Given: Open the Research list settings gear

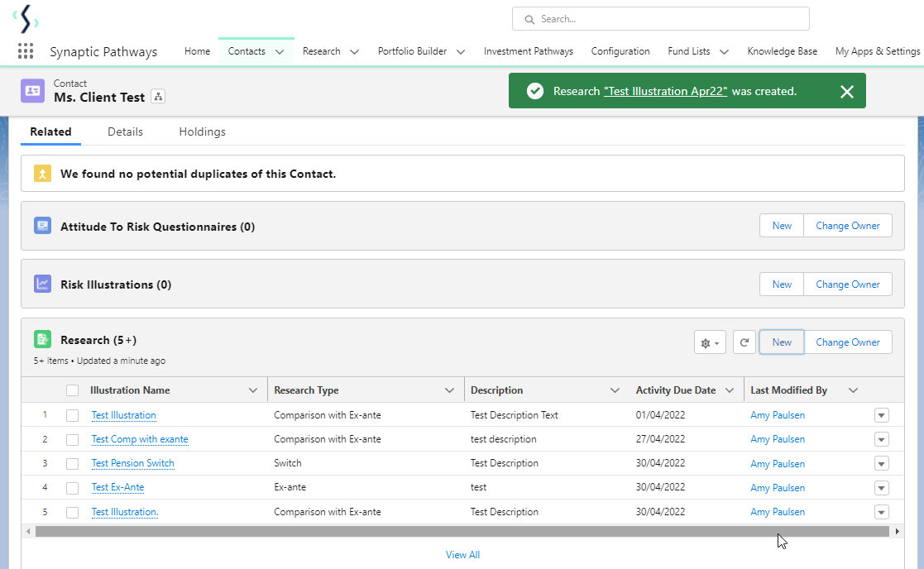Looking at the screenshot, I should click(x=710, y=342).
